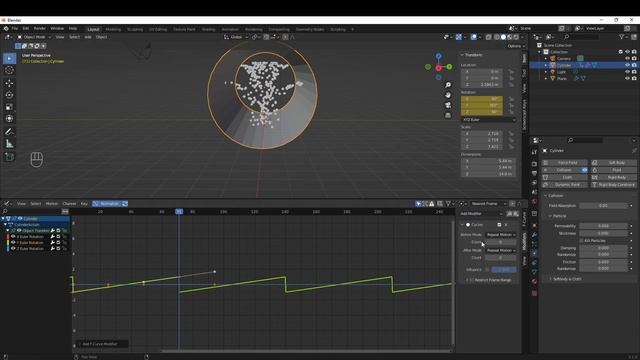
Task: Select the Rotate tool in viewport toolbar
Action: point(9,95)
